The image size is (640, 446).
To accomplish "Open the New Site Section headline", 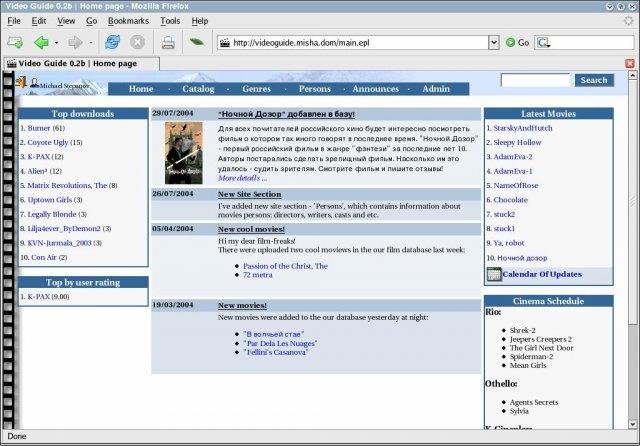I will click(x=249, y=195).
